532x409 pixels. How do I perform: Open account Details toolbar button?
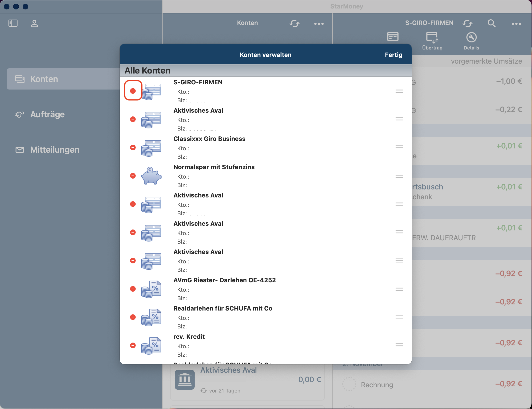(471, 41)
